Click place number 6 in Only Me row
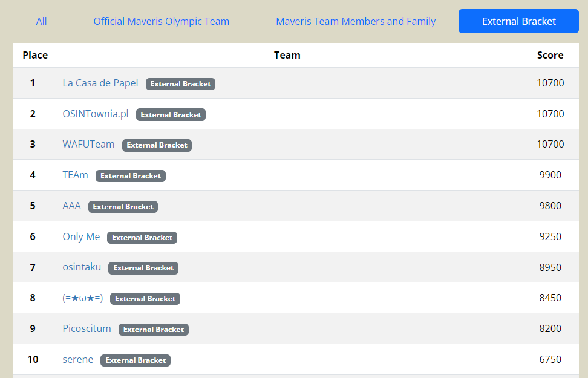 coord(33,236)
